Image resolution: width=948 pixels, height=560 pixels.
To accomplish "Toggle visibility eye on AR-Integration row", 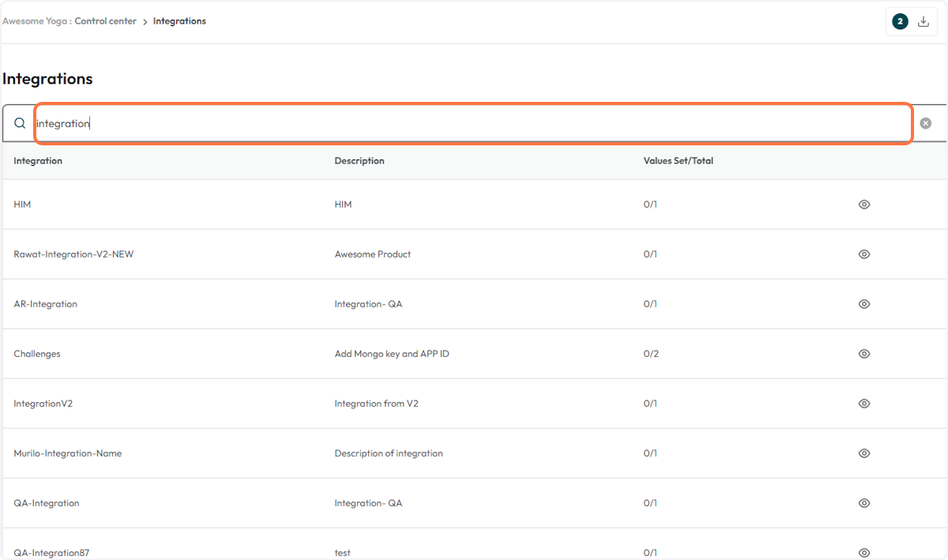I will click(863, 303).
